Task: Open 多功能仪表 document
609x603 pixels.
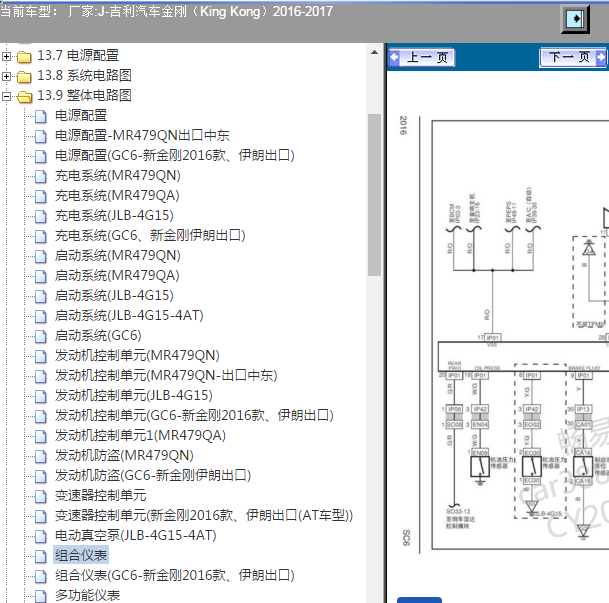Action: click(x=87, y=595)
